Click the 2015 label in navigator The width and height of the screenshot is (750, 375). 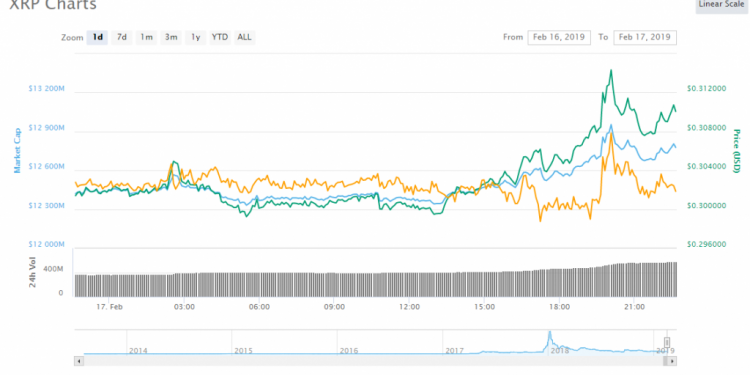243,351
